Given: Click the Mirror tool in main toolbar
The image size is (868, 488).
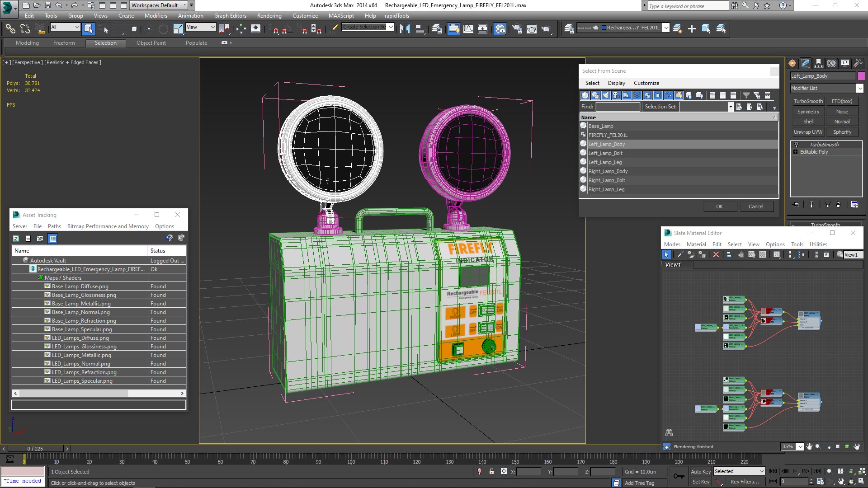Looking at the screenshot, I should click(405, 29).
